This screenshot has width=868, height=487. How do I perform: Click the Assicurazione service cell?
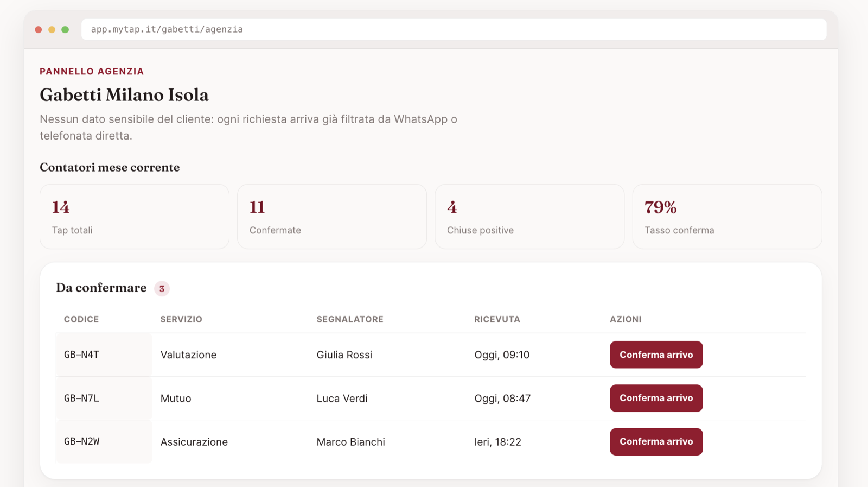(x=194, y=442)
